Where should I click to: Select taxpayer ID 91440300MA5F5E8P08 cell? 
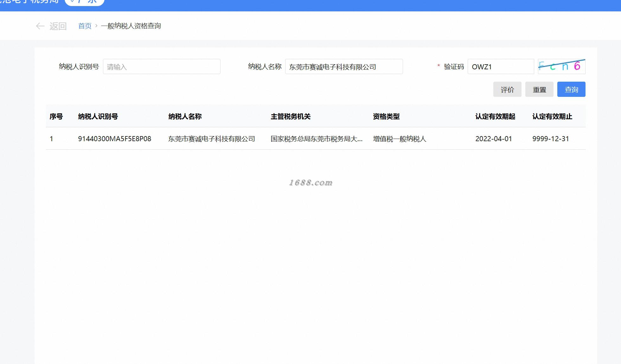pos(114,139)
